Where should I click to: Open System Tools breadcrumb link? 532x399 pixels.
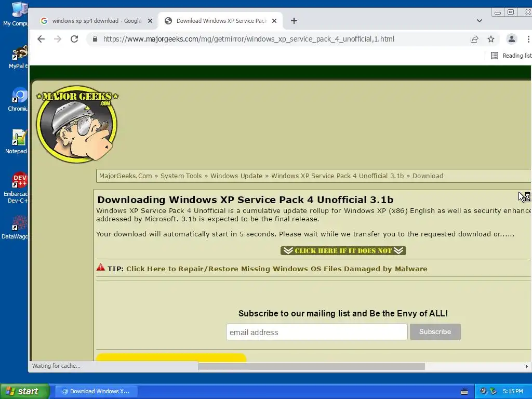[x=181, y=176]
